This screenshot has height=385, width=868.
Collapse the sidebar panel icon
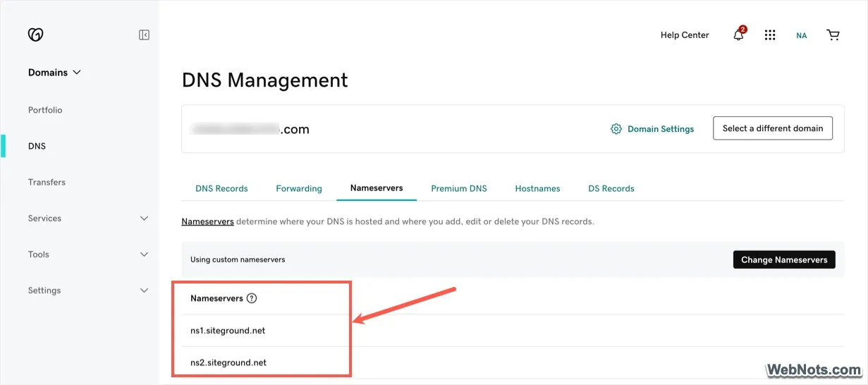[144, 35]
